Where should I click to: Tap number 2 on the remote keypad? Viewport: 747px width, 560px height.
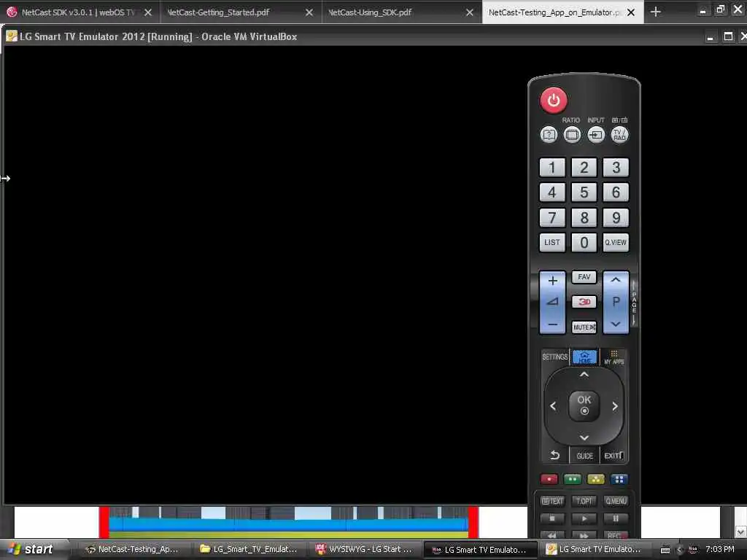click(584, 168)
